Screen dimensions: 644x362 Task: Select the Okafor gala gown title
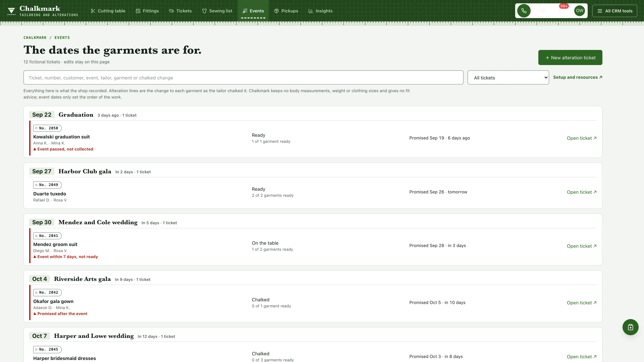[x=53, y=301]
